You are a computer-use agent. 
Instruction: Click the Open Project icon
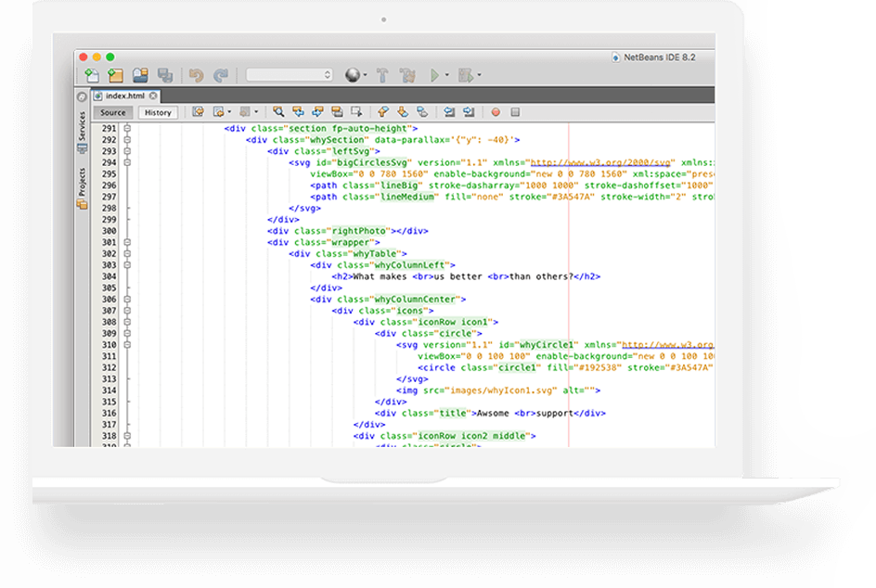[x=140, y=75]
